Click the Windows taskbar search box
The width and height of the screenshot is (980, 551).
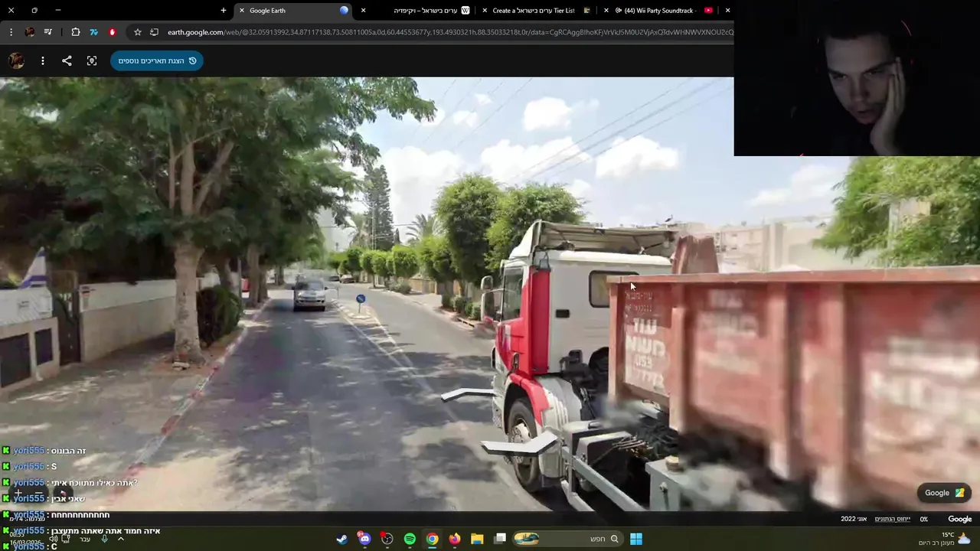coord(567,539)
